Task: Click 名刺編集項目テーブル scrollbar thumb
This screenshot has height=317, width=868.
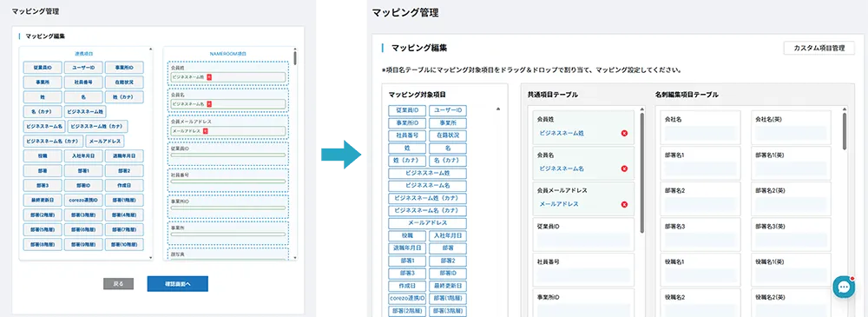Action: pos(845,131)
